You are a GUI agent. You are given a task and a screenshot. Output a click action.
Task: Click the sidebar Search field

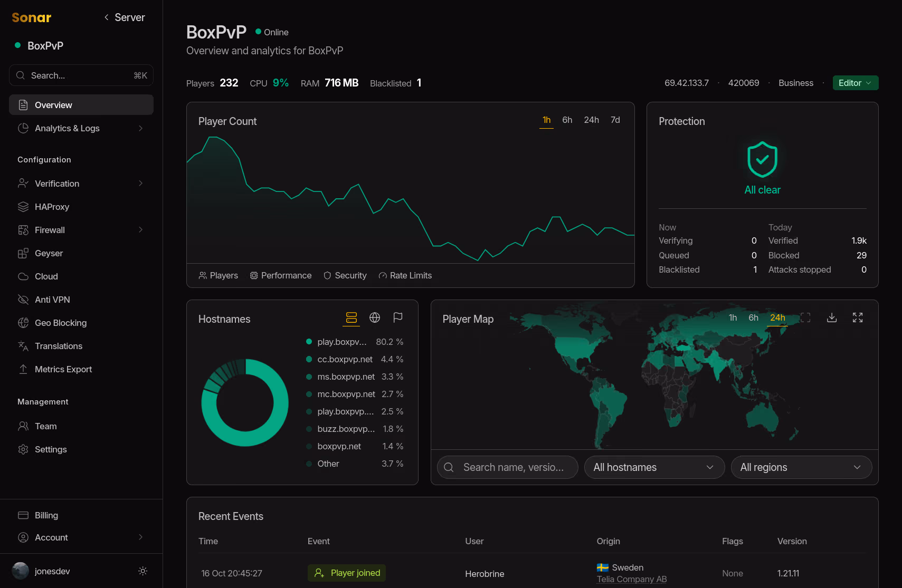pos(81,75)
